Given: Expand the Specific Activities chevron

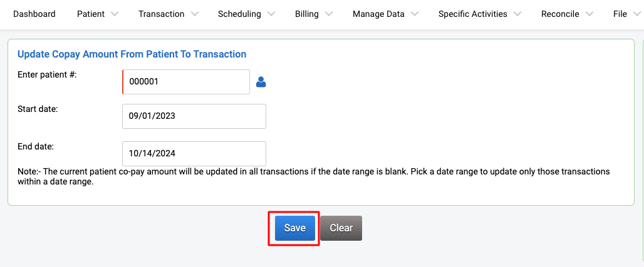Looking at the screenshot, I should (x=517, y=14).
